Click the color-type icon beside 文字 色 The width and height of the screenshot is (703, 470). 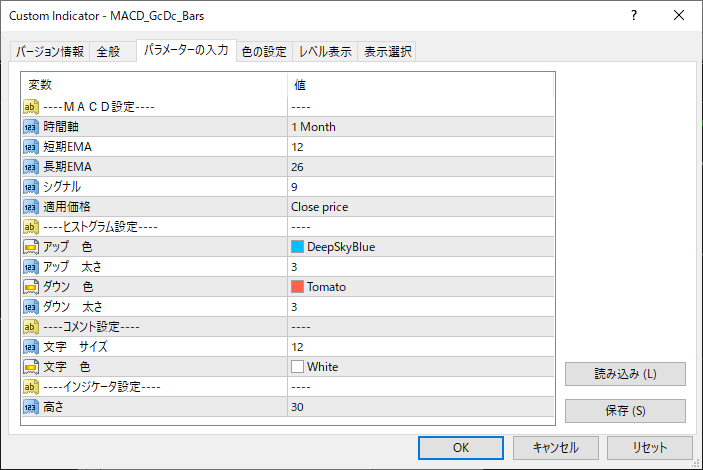tap(31, 367)
